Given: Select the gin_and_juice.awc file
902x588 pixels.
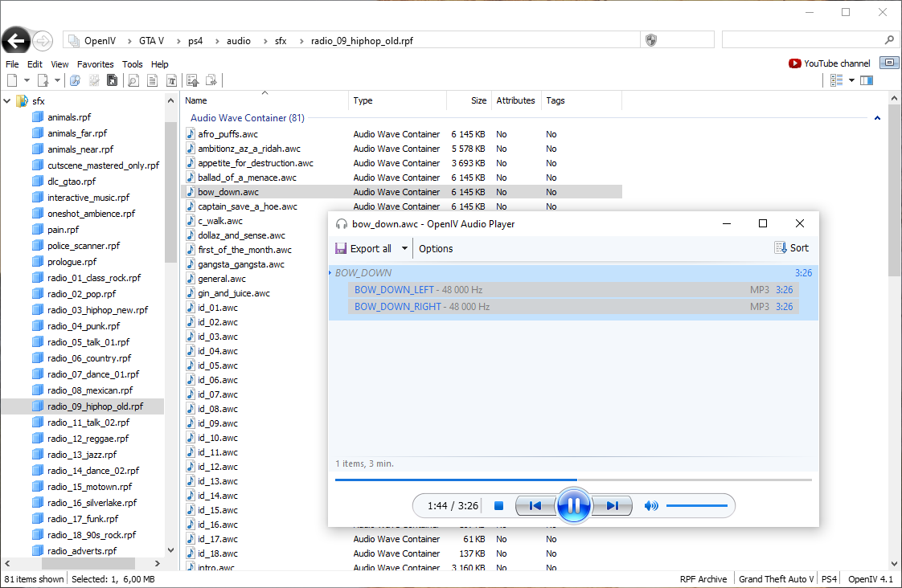Looking at the screenshot, I should (x=234, y=294).
